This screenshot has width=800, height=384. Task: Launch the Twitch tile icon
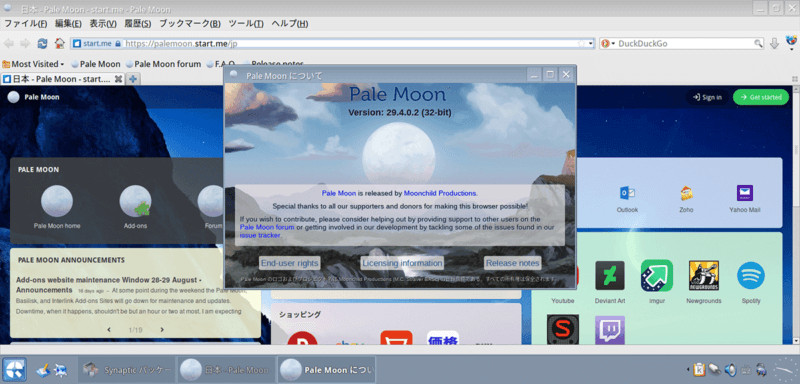click(x=610, y=329)
